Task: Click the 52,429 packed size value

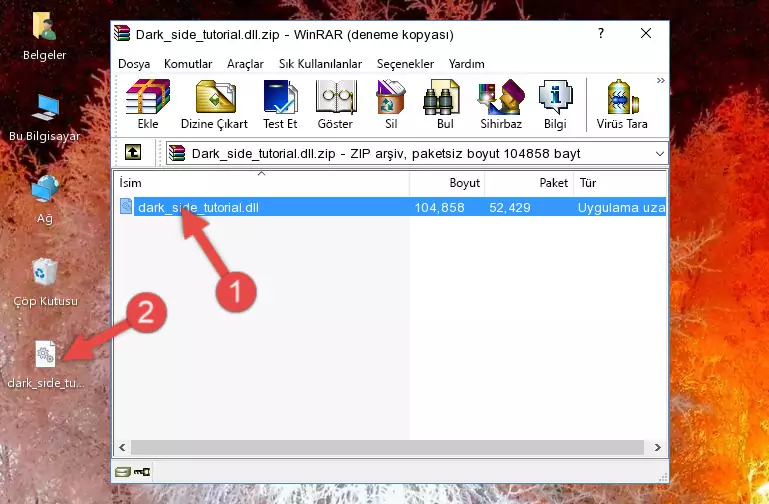Action: tap(510, 207)
